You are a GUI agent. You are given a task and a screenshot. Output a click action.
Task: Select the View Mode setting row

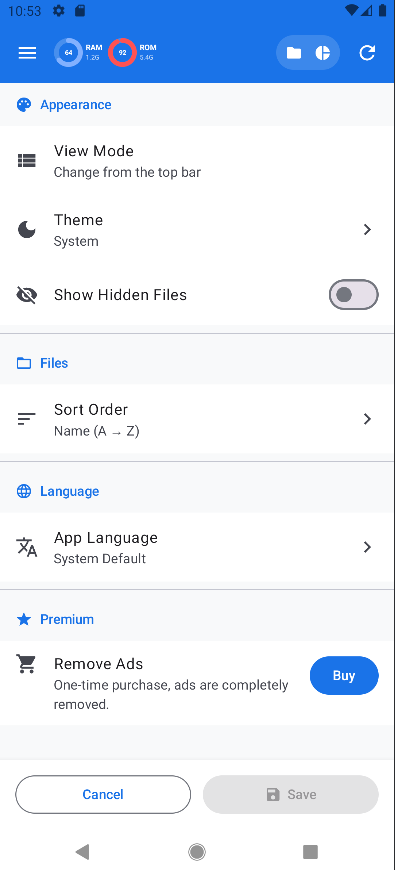click(198, 161)
